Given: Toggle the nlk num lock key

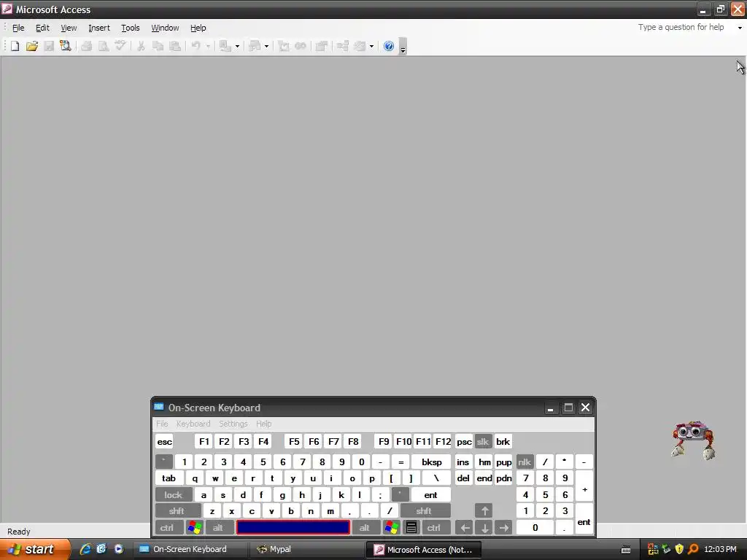Looking at the screenshot, I should (525, 462).
